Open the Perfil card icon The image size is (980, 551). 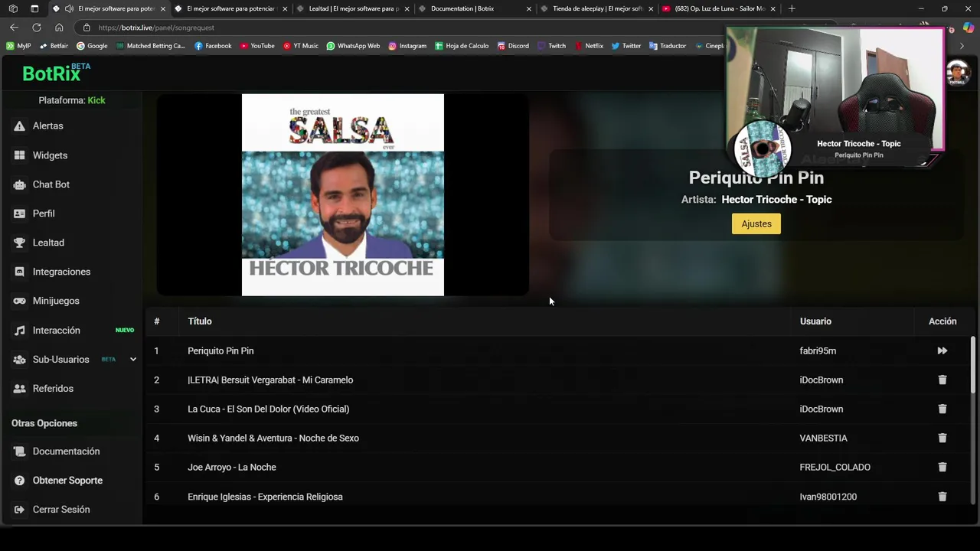pyautogui.click(x=19, y=214)
